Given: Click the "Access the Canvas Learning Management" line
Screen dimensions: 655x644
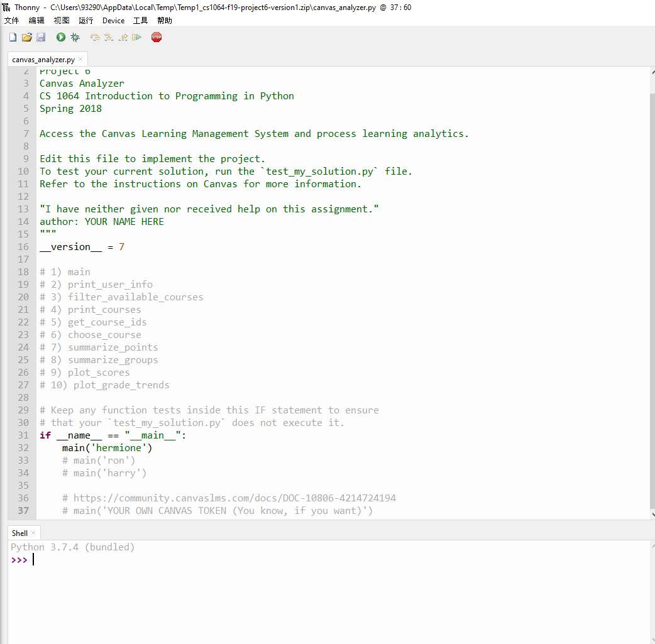Looking at the screenshot, I should [x=254, y=134].
